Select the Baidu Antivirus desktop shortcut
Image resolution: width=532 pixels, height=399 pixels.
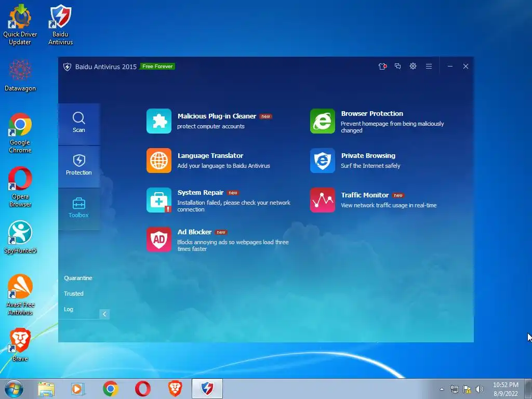point(60,25)
